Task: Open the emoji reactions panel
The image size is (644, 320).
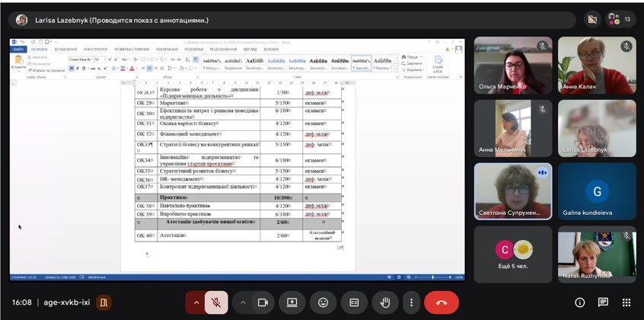Action: [323, 302]
